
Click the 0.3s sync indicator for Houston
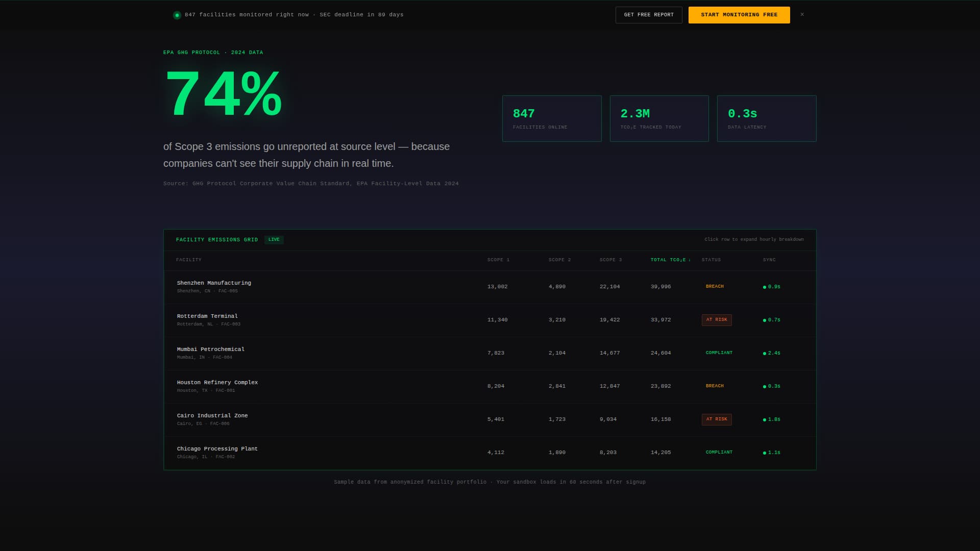tap(772, 386)
